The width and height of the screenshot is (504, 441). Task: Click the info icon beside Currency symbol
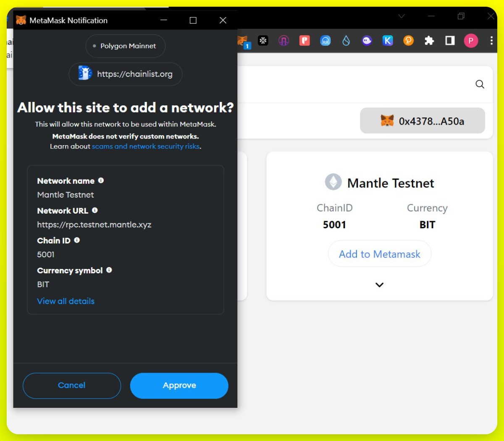tap(109, 270)
